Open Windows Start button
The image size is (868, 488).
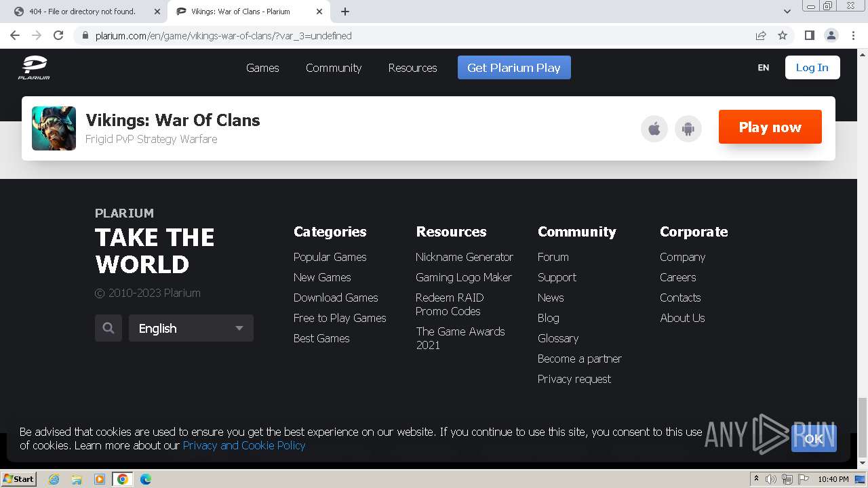[x=19, y=479]
